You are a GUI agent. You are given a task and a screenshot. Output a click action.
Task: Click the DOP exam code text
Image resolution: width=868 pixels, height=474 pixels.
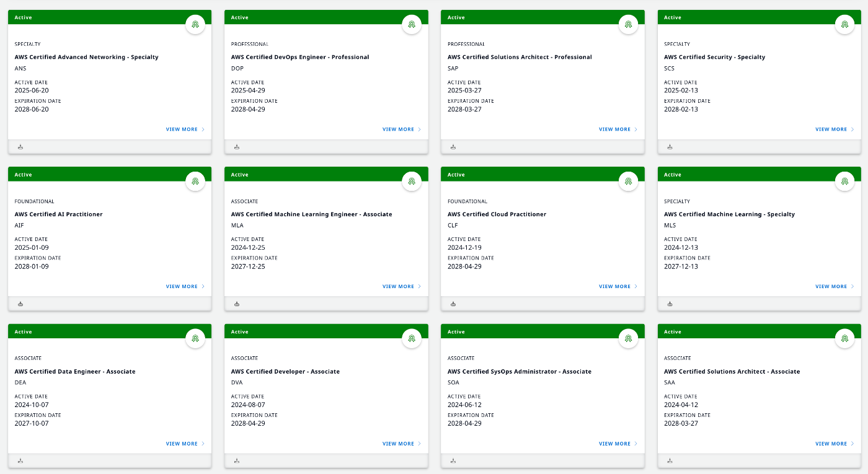coord(237,68)
